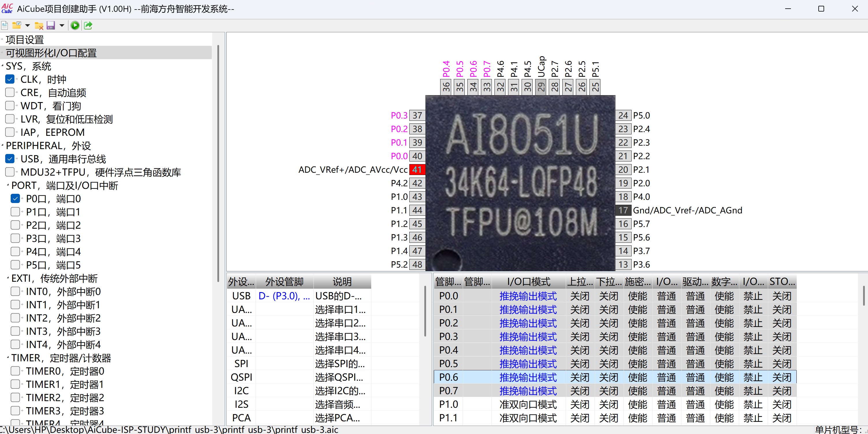
Task: Select 项目设置 in the tree
Action: pos(25,40)
